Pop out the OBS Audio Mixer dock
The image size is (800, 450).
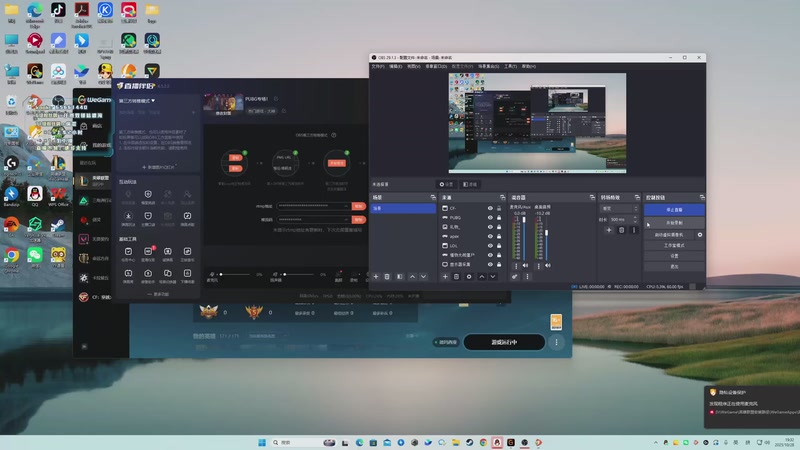tap(592, 197)
